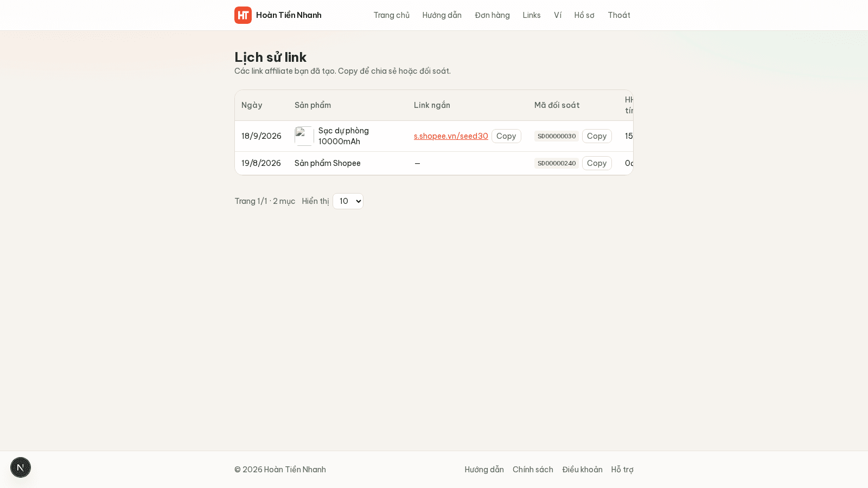Click the Link ngắn column header
The height and width of the screenshot is (488, 868).
tap(432, 105)
